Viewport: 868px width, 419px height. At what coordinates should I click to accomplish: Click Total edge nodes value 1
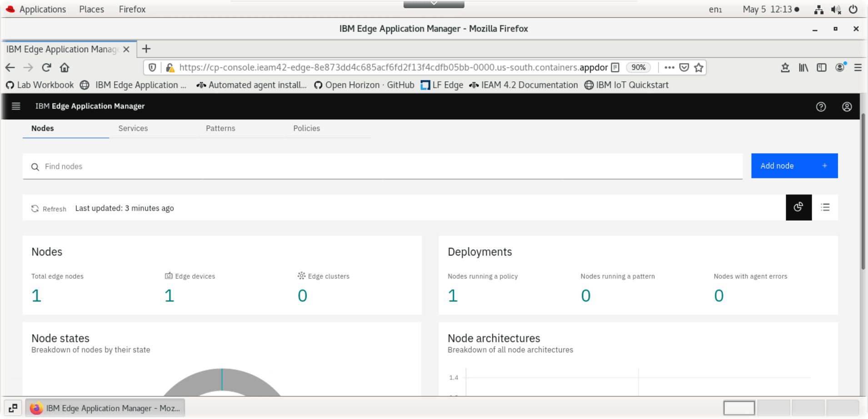pyautogui.click(x=36, y=296)
